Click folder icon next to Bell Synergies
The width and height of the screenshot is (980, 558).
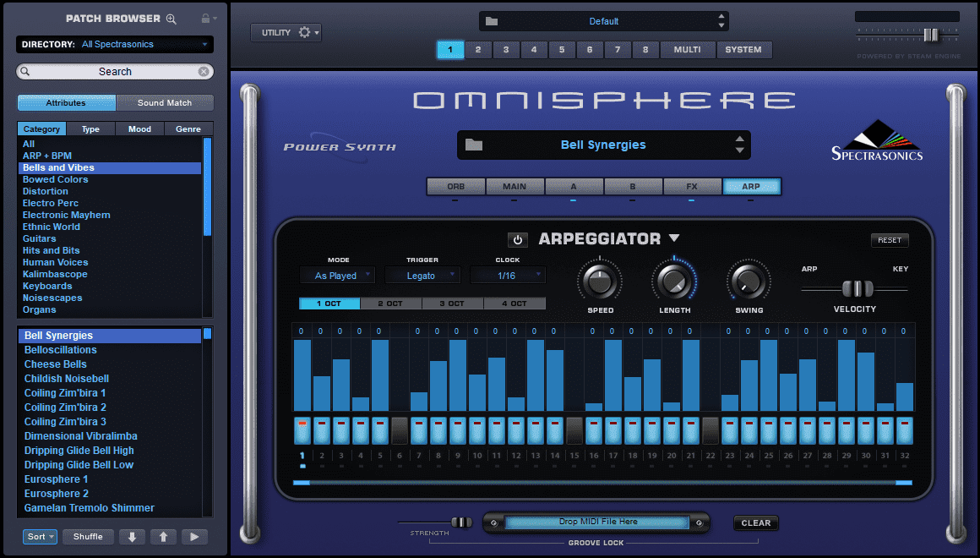474,145
